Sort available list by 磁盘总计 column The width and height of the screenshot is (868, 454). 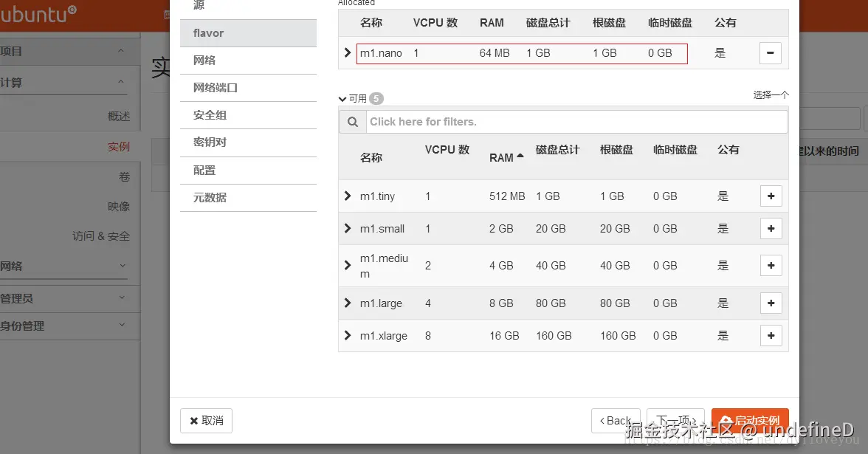click(x=557, y=150)
